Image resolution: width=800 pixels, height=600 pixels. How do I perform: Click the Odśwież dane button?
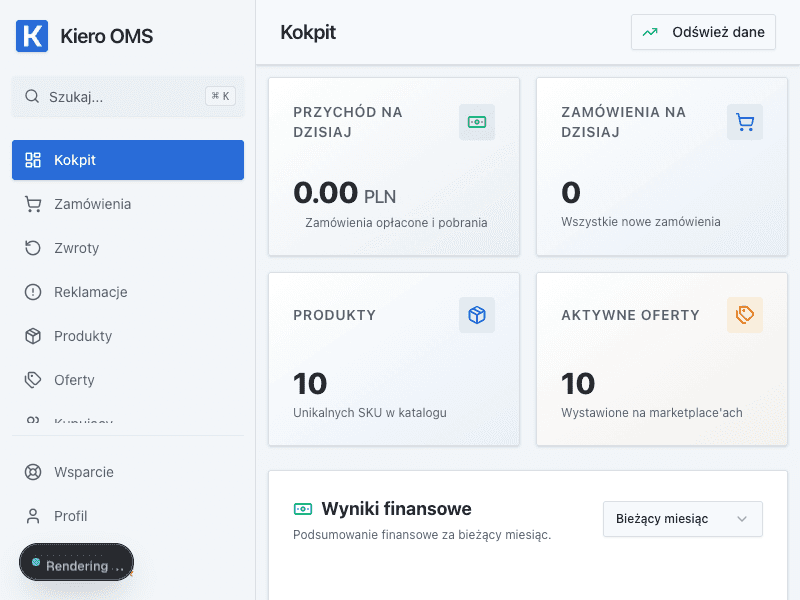pyautogui.click(x=703, y=32)
